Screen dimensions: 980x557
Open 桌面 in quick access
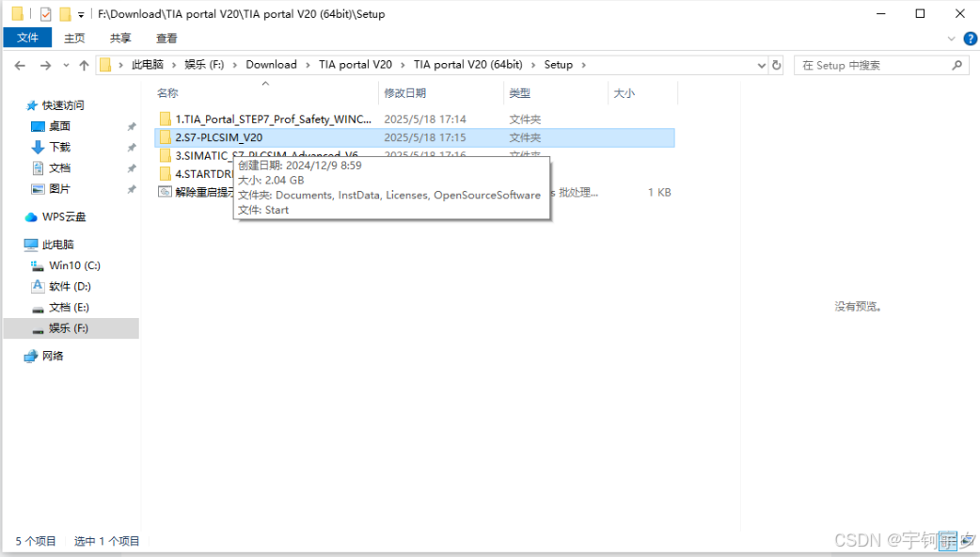60,126
